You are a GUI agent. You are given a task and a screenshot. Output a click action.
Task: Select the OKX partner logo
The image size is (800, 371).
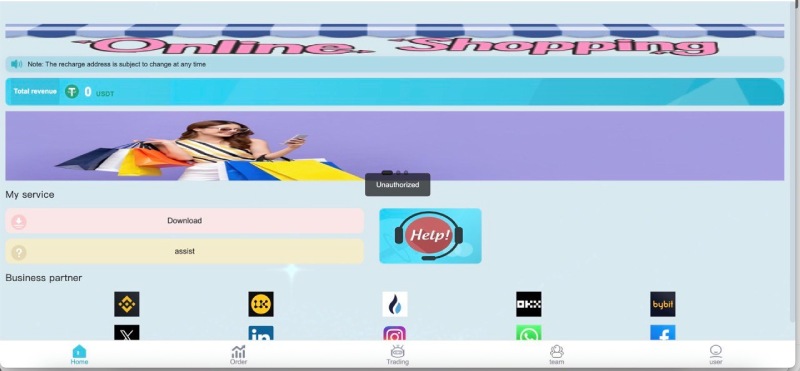coord(529,304)
